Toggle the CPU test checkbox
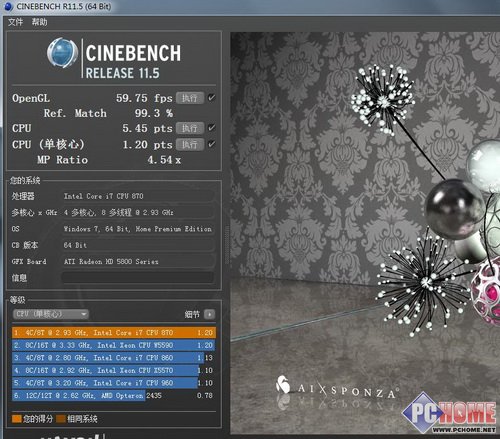Screen dimensions: 500x439 (x=211, y=128)
